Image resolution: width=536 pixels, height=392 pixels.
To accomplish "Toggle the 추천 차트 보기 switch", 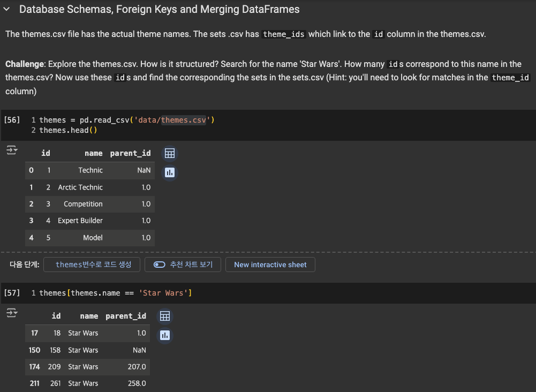I will click(x=159, y=265).
